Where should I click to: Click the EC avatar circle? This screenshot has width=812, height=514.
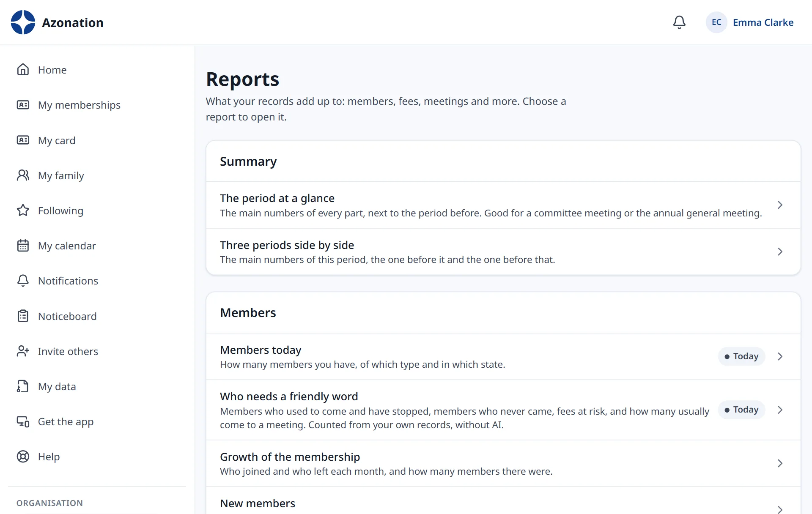[716, 22]
